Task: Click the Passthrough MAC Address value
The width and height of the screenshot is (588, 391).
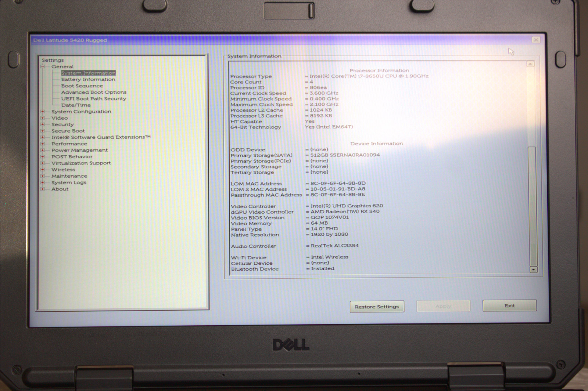Action: tap(338, 195)
